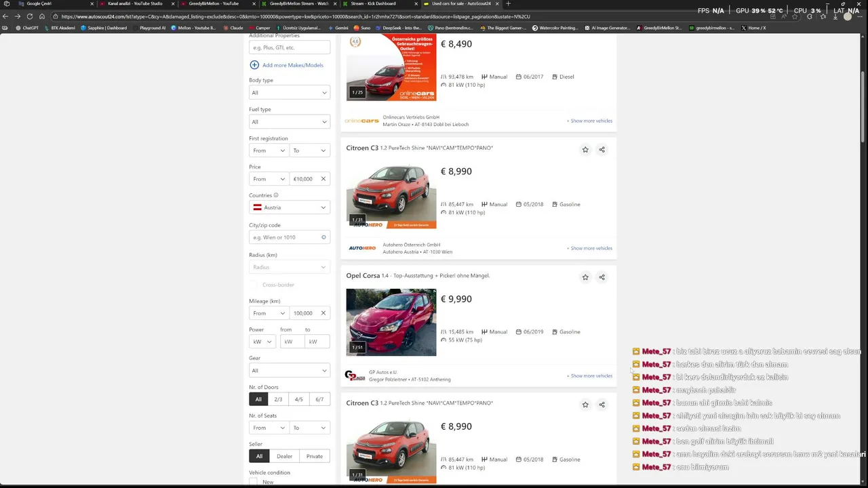Screen dimensions: 868x488
Task: Open the Playground AI bookmark
Action: 149,28
